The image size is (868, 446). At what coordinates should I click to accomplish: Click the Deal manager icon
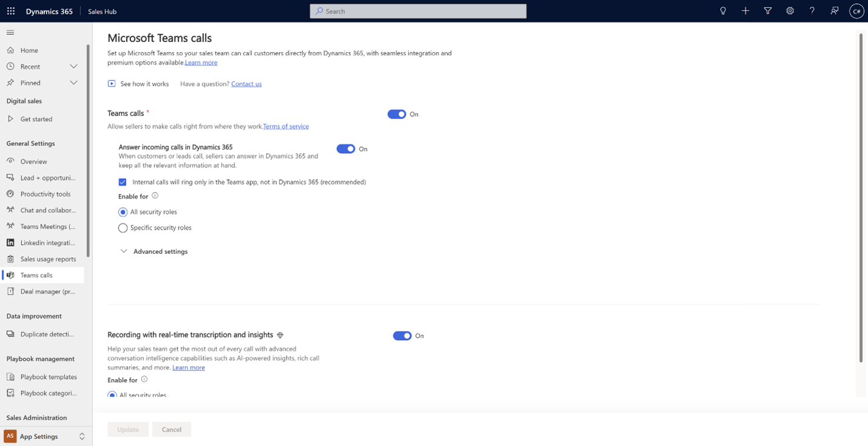(10, 291)
